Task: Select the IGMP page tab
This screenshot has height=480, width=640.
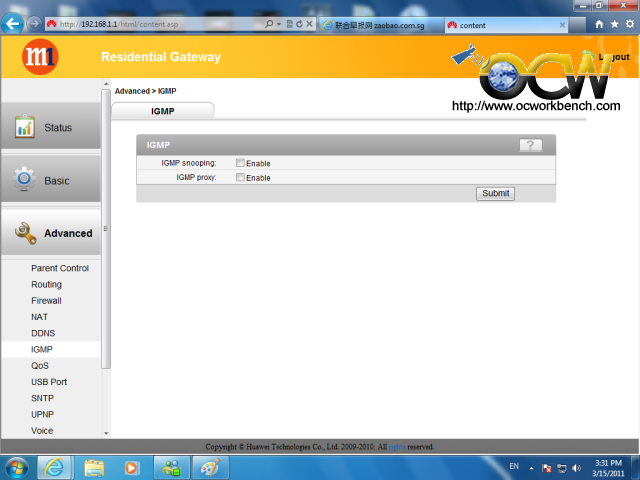Action: tap(163, 111)
